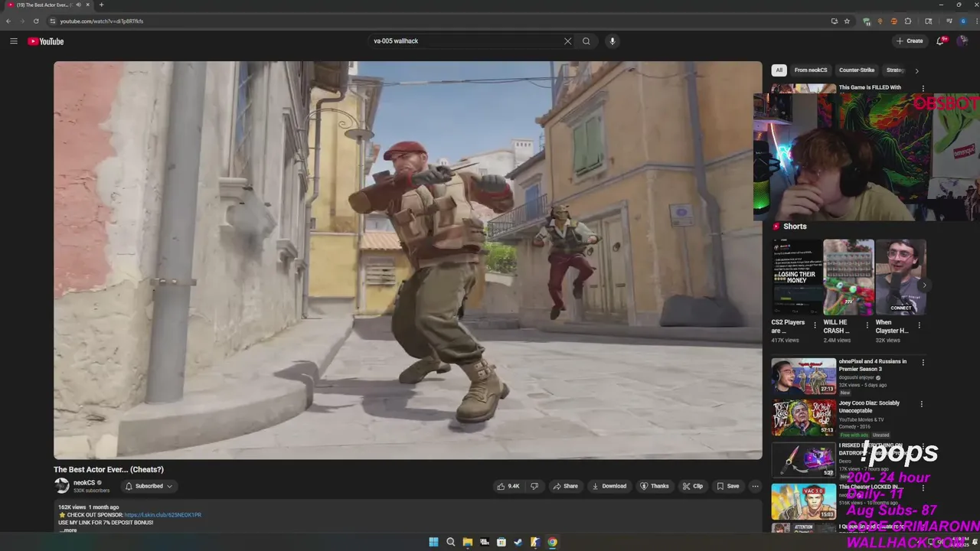Screen dimensions: 980x551
Task: Save the video to a playlist
Action: [728, 486]
